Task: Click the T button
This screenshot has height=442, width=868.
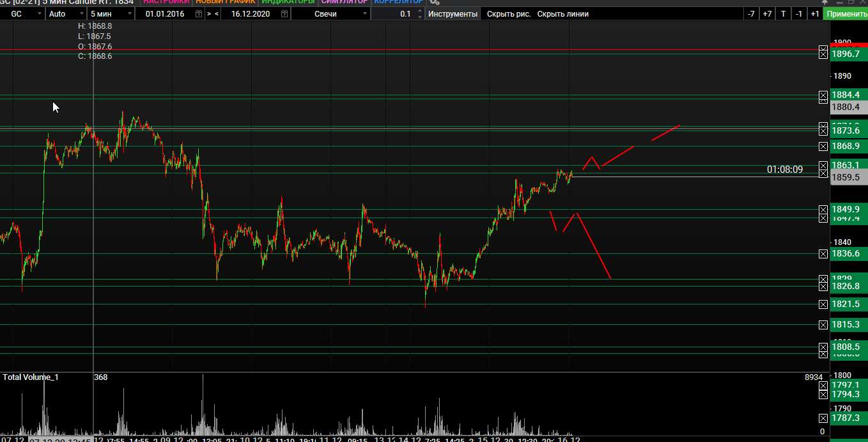Action: (x=784, y=13)
